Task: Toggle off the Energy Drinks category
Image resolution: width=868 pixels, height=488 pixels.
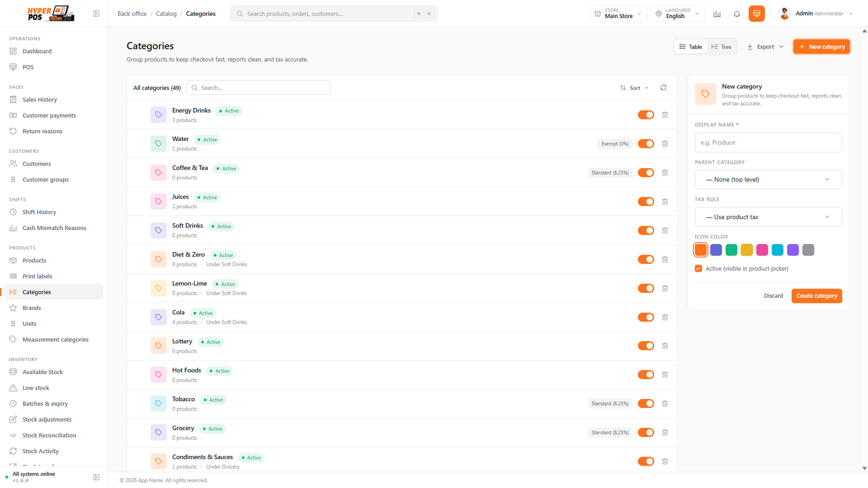Action: [x=646, y=115]
